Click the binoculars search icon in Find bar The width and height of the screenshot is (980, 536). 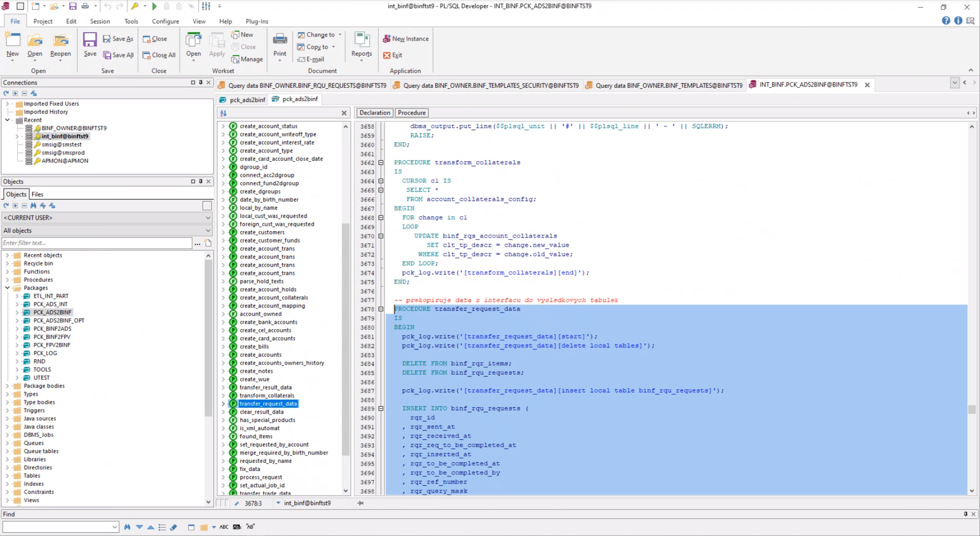pyautogui.click(x=126, y=527)
